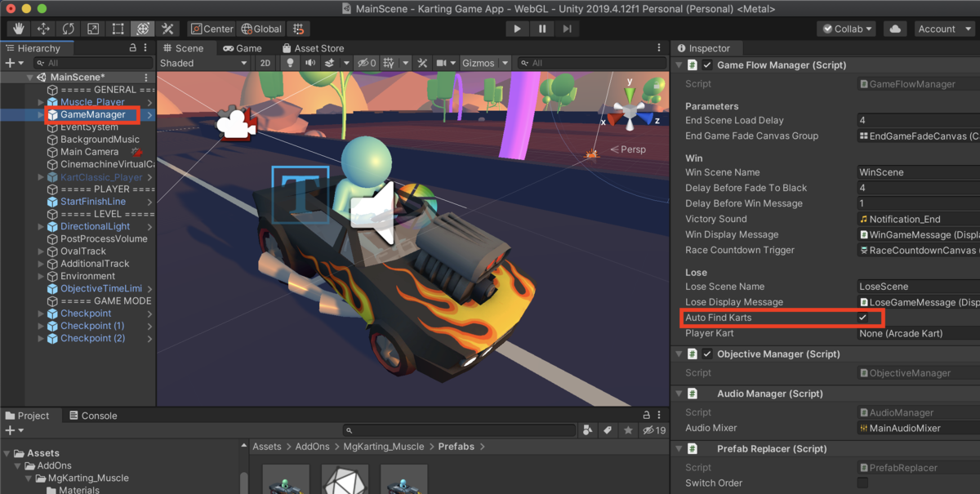Image resolution: width=980 pixels, height=494 pixels.
Task: Click the Win Scene Name field
Action: pyautogui.click(x=918, y=172)
